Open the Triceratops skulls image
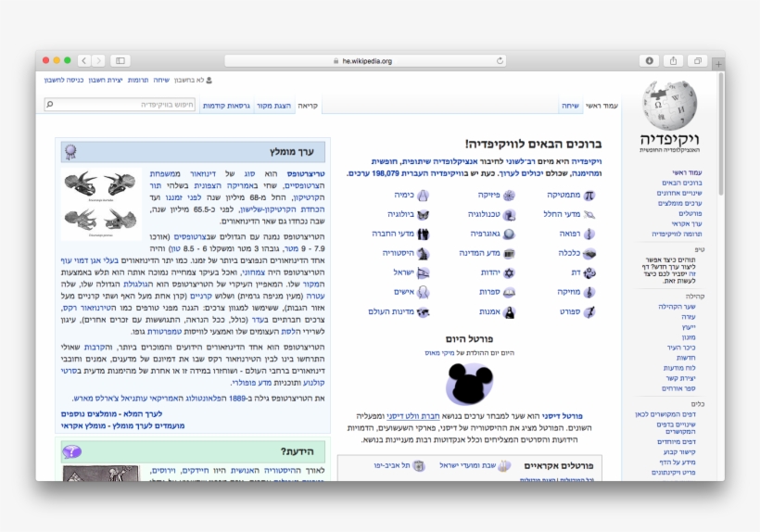760x532 pixels. 101,204
